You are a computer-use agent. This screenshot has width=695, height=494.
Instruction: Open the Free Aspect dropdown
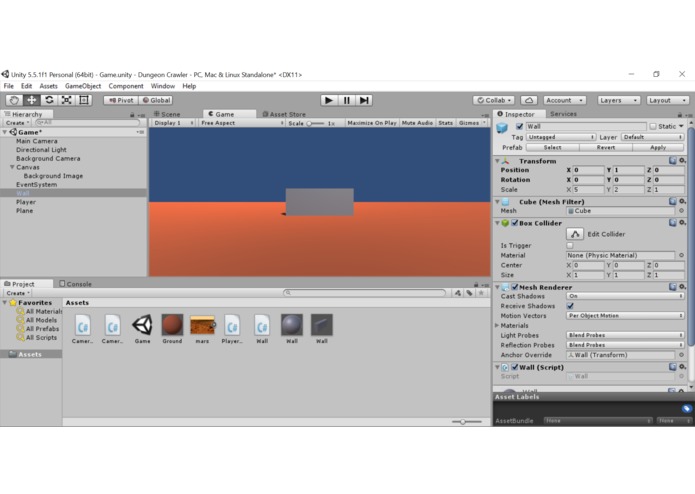242,123
